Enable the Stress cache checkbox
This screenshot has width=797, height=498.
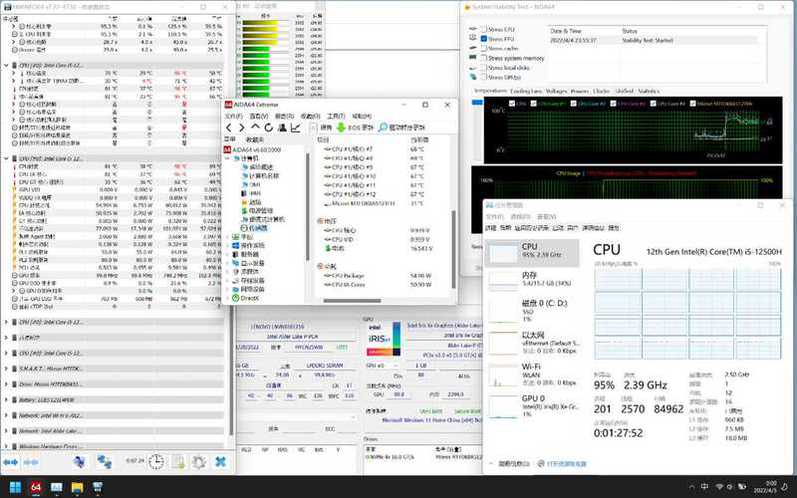pyautogui.click(x=484, y=48)
